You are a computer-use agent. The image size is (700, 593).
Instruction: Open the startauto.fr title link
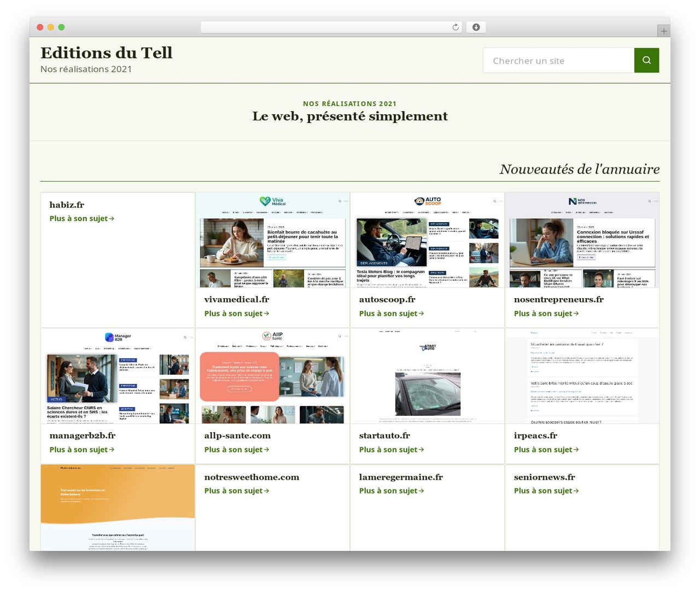point(384,435)
